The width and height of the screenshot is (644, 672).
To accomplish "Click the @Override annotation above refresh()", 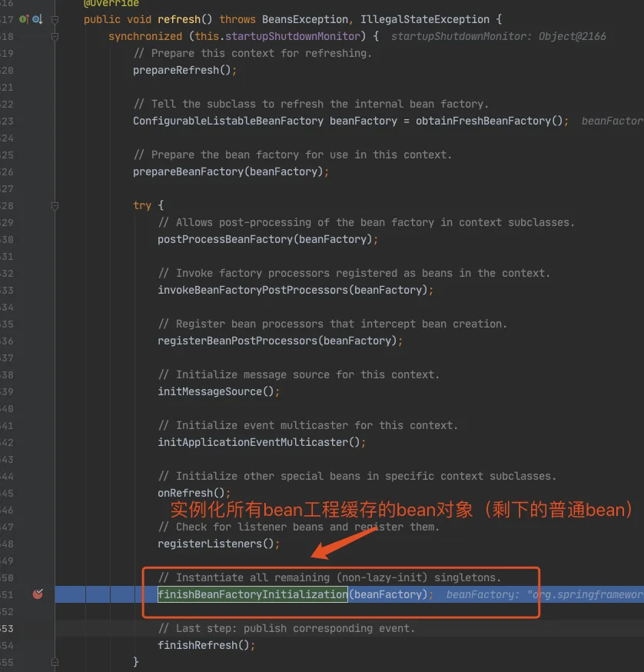I will [x=111, y=3].
